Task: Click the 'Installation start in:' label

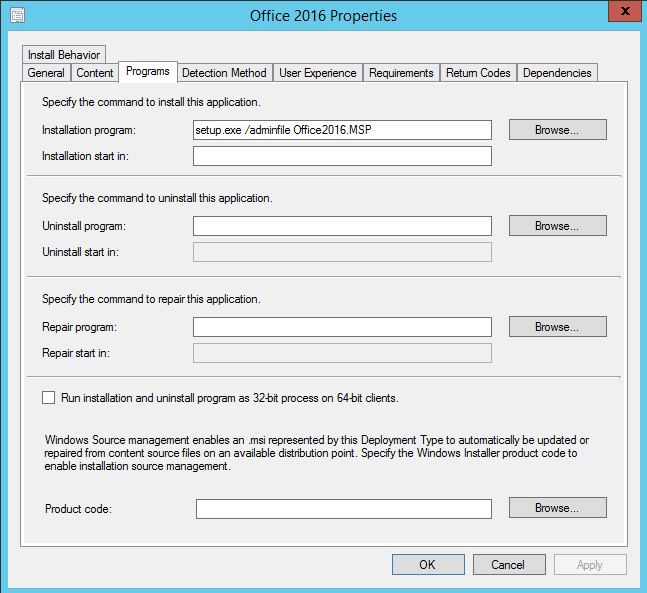Action: pyautogui.click(x=85, y=156)
